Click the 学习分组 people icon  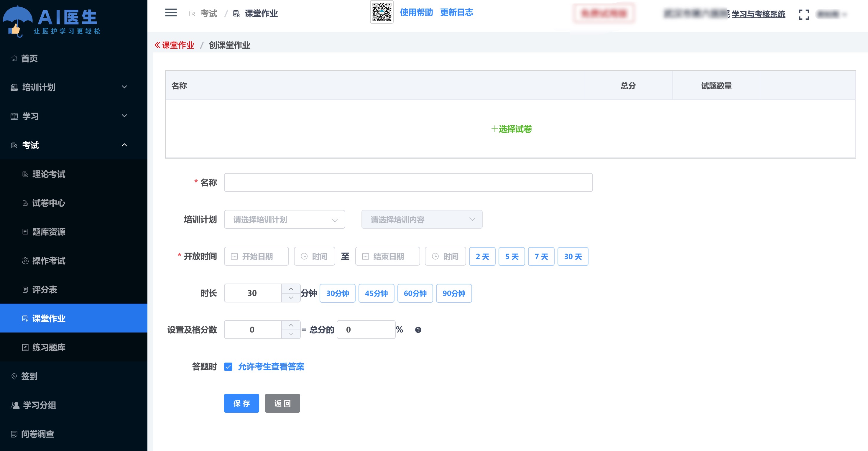tap(15, 405)
